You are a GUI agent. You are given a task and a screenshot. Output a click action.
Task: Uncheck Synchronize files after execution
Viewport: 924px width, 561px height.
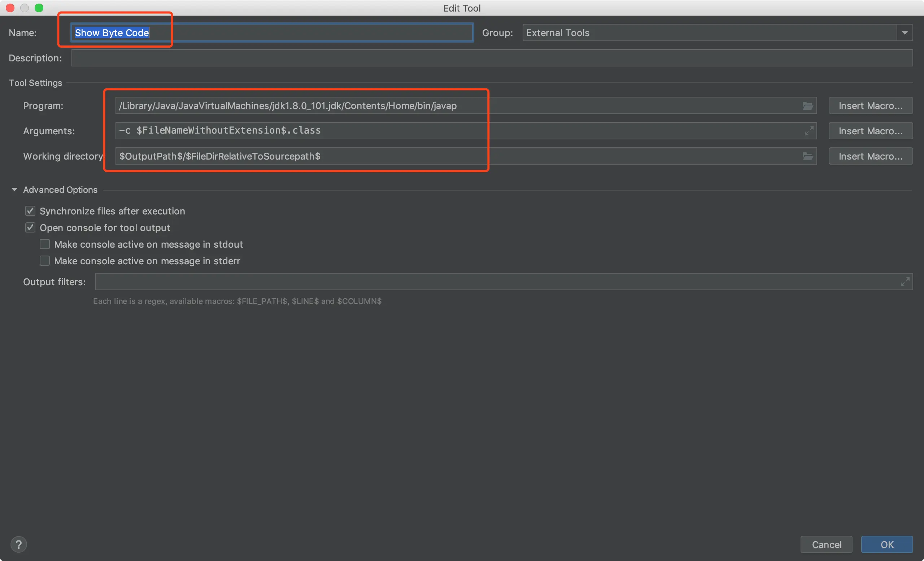click(30, 211)
